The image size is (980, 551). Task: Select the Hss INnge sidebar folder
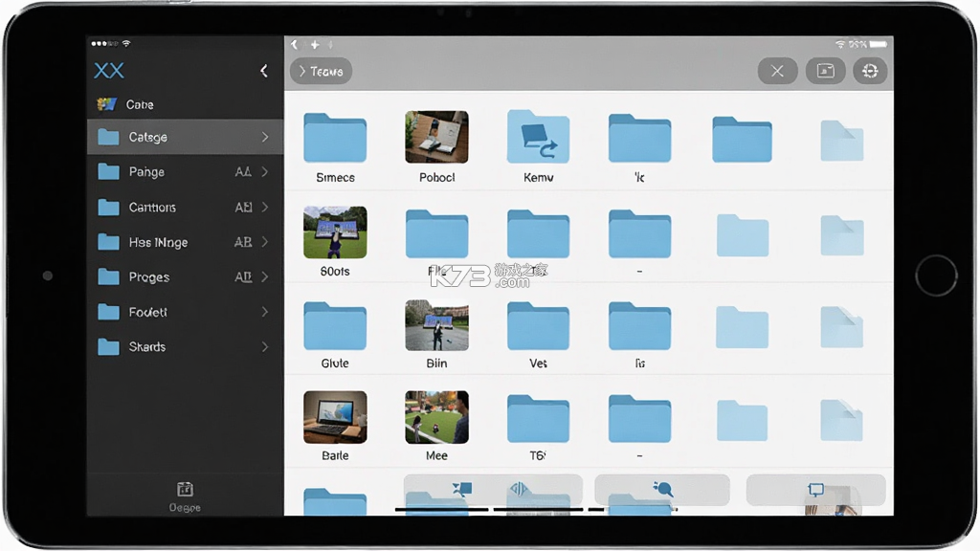pyautogui.click(x=185, y=242)
